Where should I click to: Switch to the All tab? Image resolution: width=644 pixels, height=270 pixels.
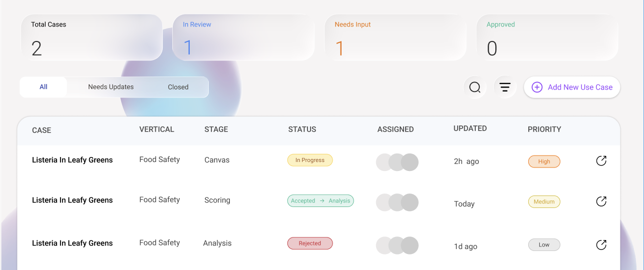(44, 87)
